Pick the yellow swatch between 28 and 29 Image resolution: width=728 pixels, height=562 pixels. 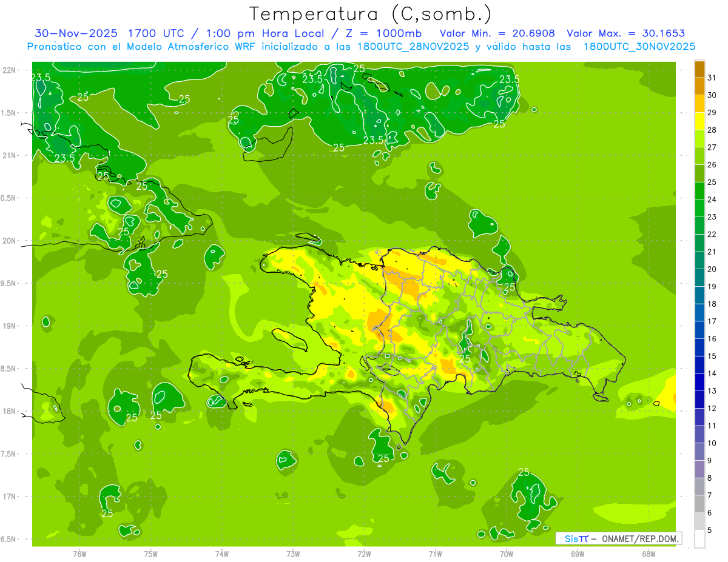699,121
